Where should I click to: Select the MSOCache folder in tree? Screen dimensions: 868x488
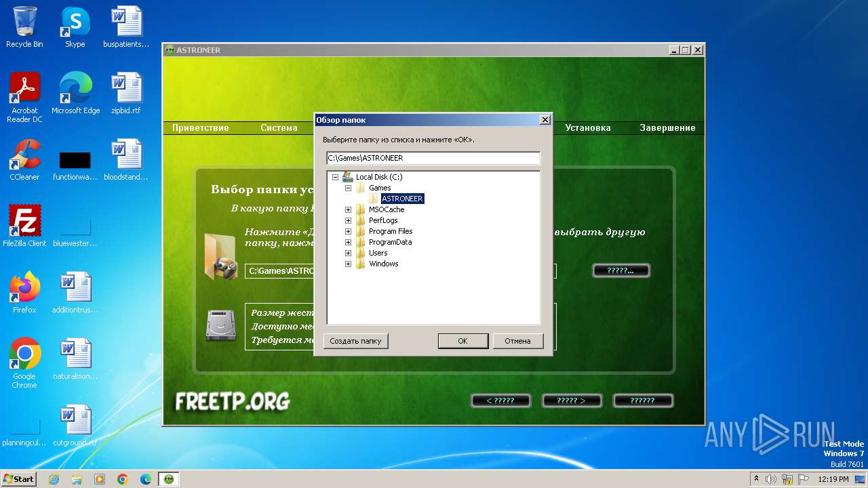[387, 209]
